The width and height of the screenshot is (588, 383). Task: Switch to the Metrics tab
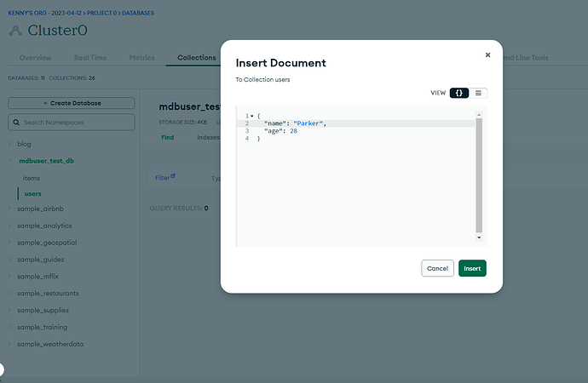141,58
